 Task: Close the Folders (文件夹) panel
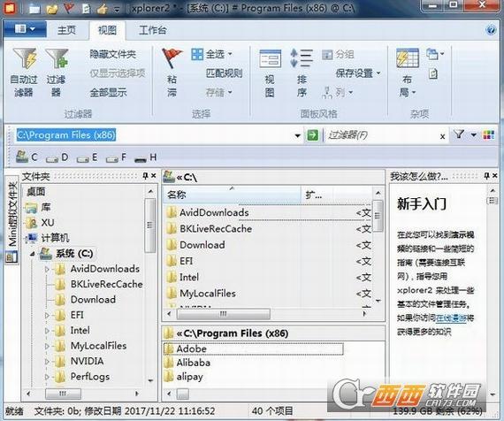pos(154,176)
